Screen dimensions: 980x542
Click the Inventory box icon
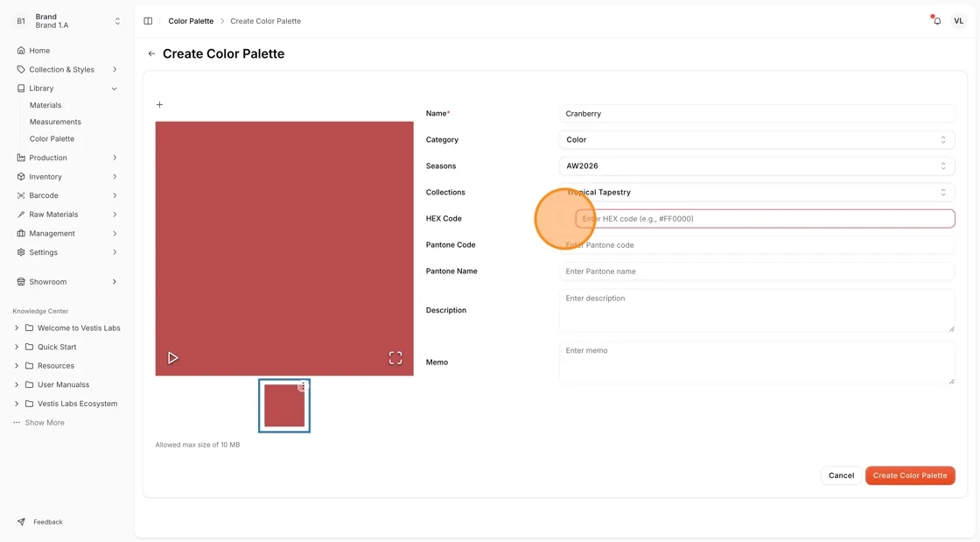[x=21, y=176]
